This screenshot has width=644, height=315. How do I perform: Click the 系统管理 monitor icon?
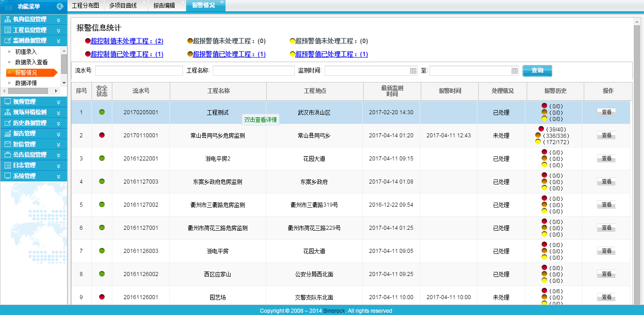7,176
